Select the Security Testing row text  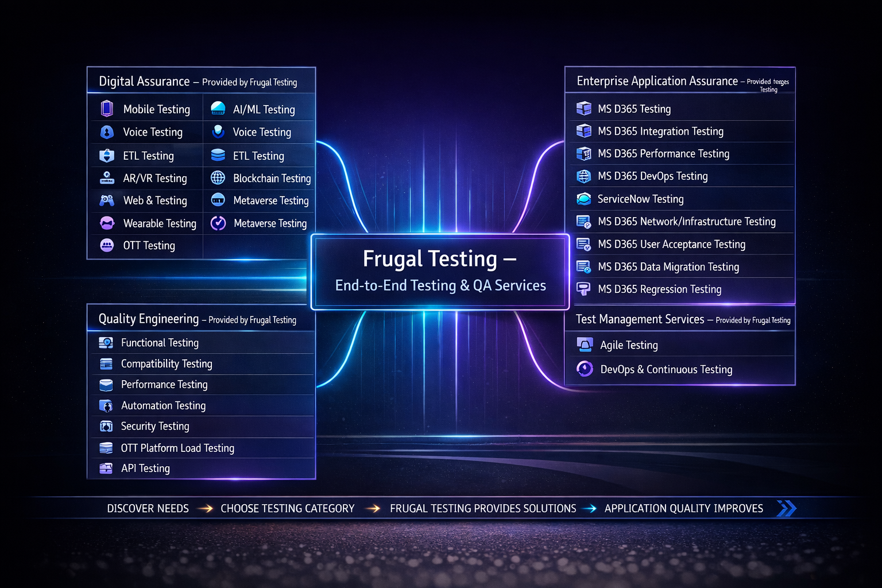point(155,426)
